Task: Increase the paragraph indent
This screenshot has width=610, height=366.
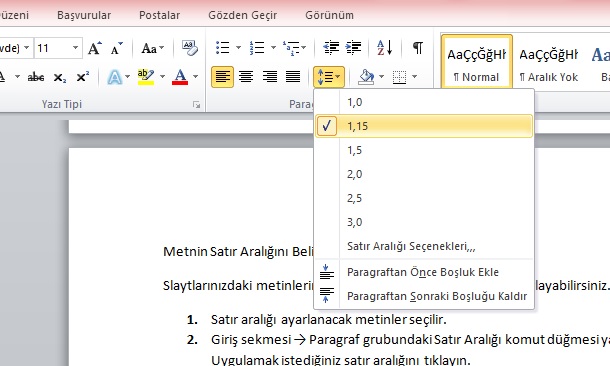Action: point(353,48)
